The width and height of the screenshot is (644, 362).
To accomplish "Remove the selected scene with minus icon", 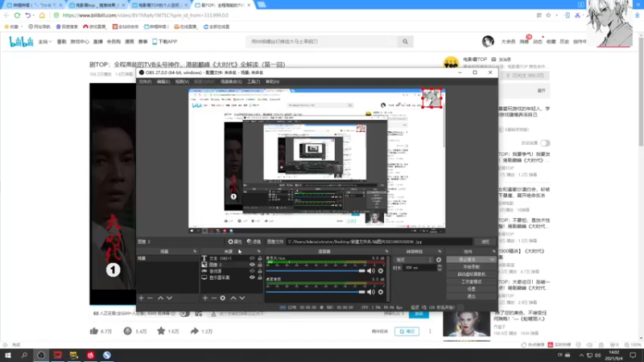I will 150,298.
